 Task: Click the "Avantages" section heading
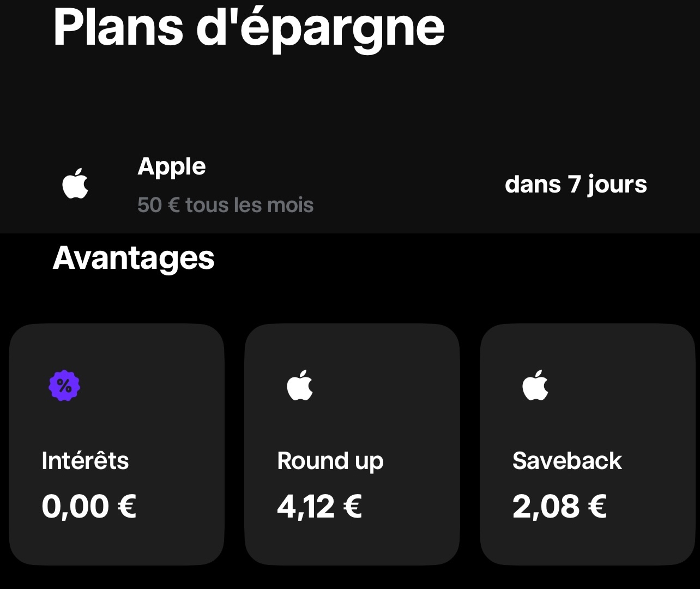point(134,257)
